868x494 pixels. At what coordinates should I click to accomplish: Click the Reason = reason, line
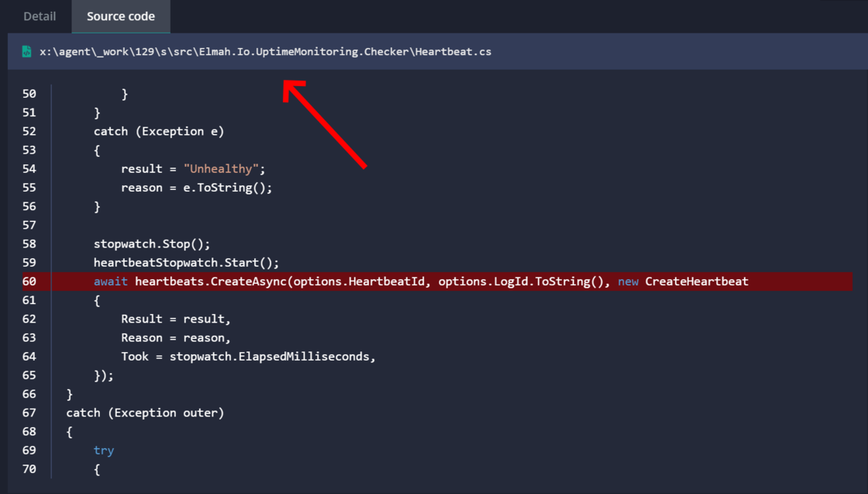[176, 338]
